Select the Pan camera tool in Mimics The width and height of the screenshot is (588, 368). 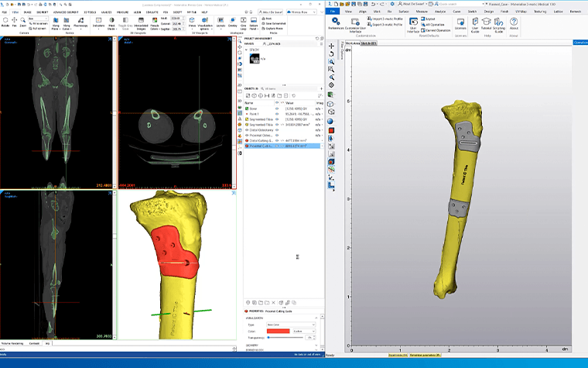coord(14,22)
